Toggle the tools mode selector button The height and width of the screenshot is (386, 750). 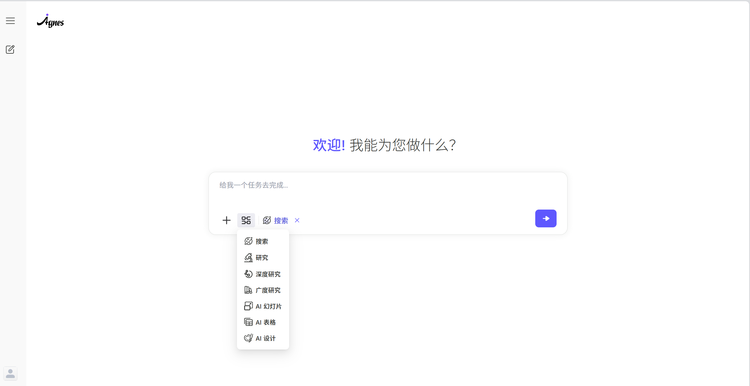click(246, 220)
